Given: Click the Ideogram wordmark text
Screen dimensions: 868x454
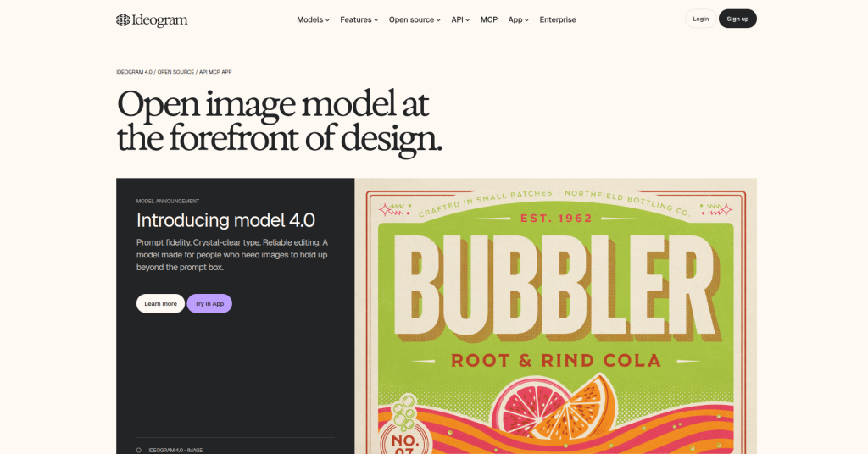Looking at the screenshot, I should 160,20.
